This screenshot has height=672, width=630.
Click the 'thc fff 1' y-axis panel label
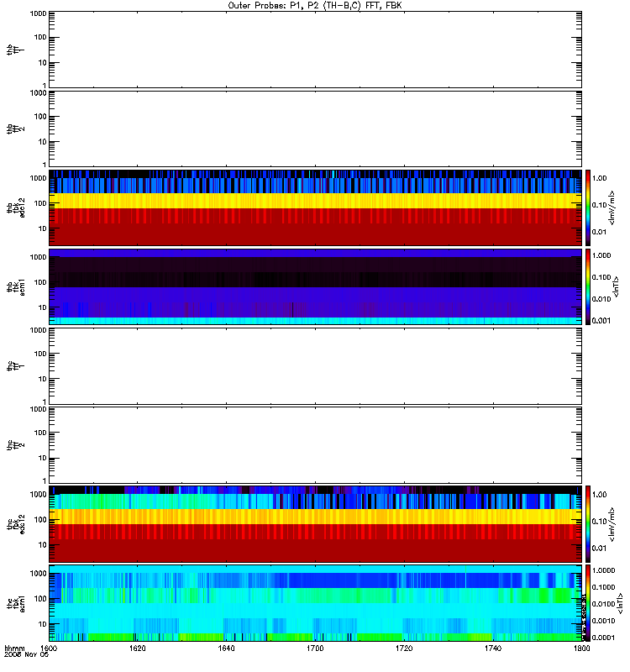coord(16,366)
